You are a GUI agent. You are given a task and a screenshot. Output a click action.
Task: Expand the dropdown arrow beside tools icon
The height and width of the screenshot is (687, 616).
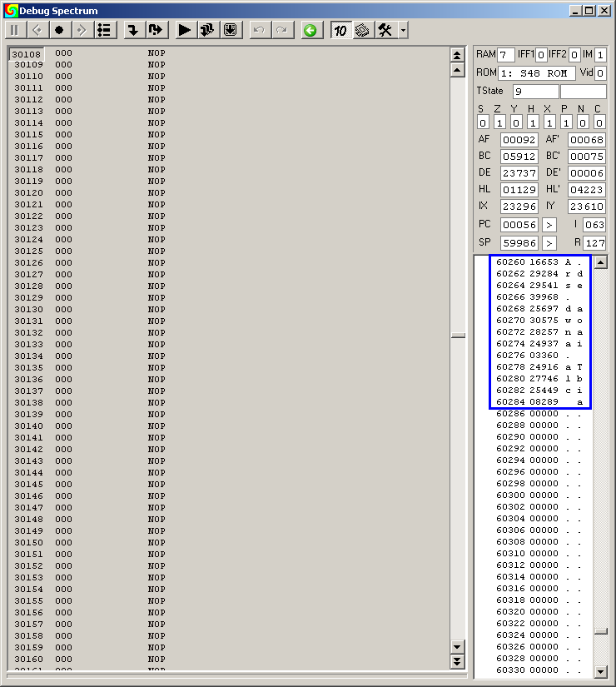point(403,30)
